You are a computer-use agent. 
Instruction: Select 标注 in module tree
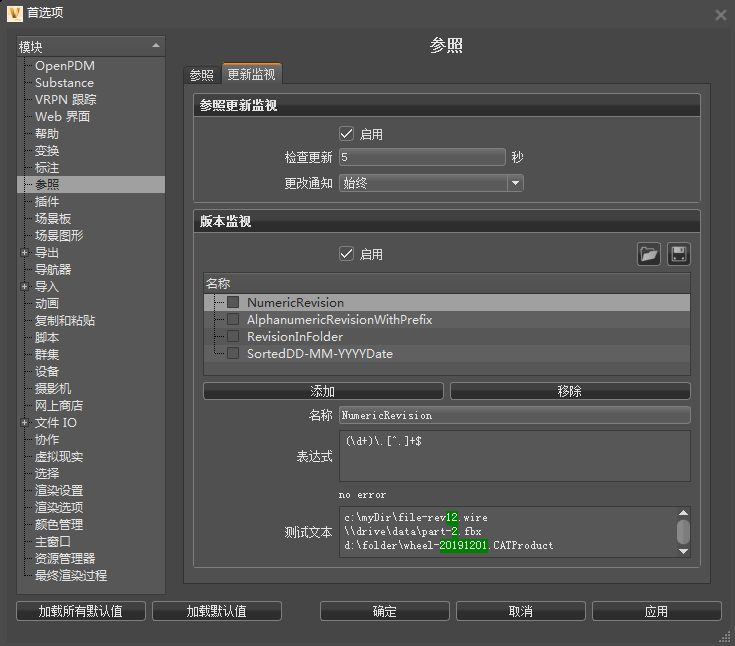[47, 167]
